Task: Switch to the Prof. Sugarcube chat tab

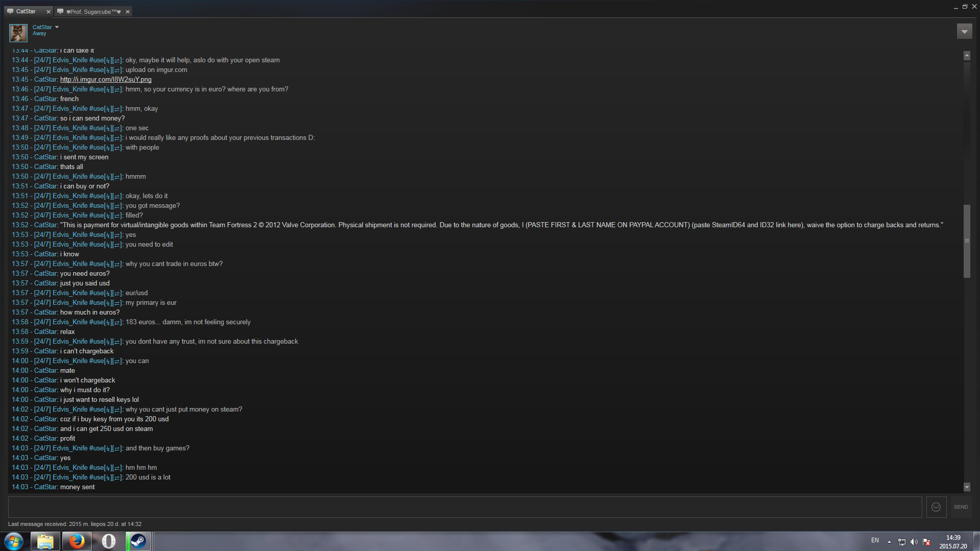Action: tap(90, 12)
